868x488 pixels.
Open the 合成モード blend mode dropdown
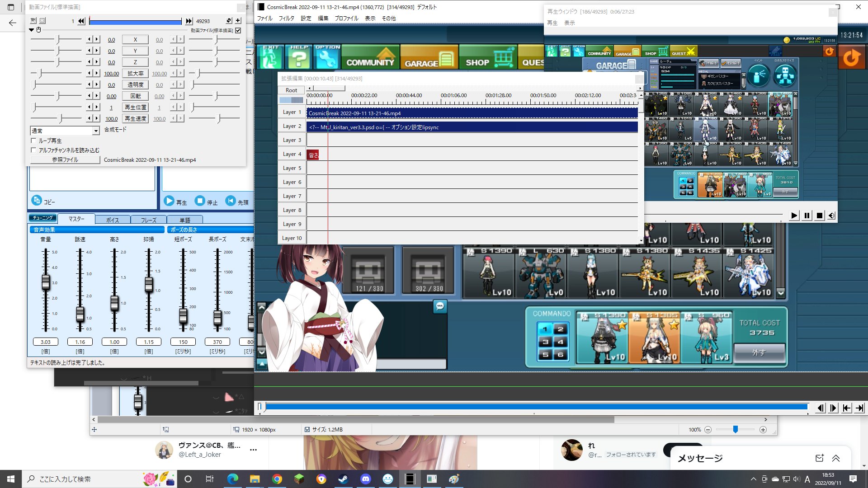coord(96,131)
